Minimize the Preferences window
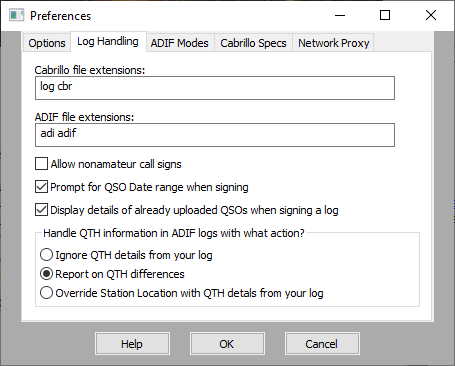 click(x=340, y=15)
